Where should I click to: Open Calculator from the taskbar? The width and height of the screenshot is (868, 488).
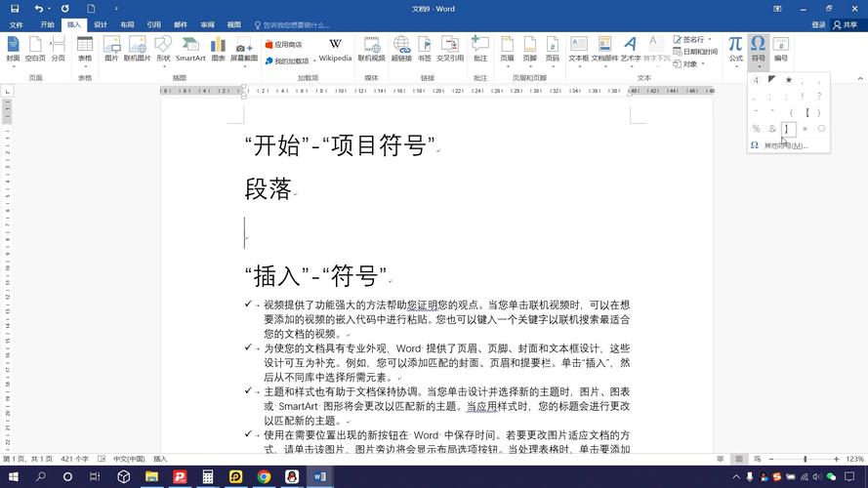click(208, 476)
